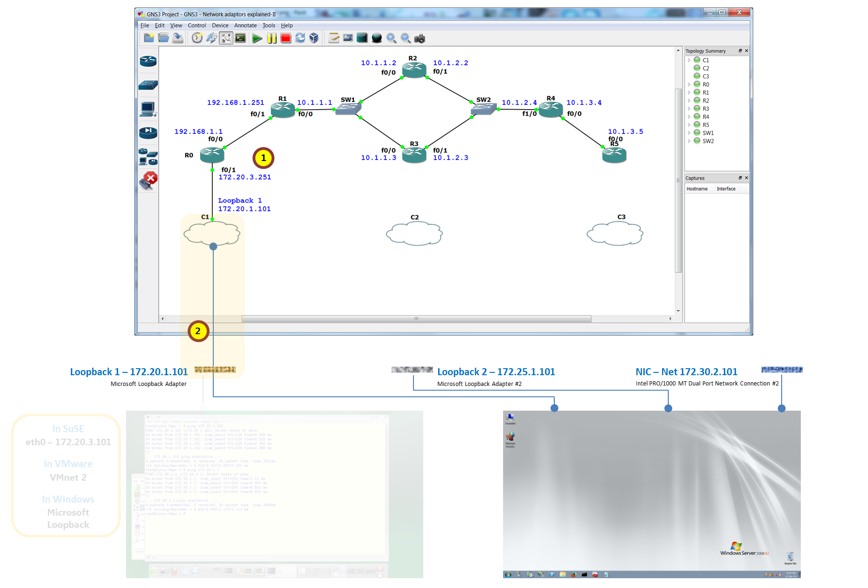Open a console with the terminal icon
This screenshot has width=868, height=588.
click(239, 38)
